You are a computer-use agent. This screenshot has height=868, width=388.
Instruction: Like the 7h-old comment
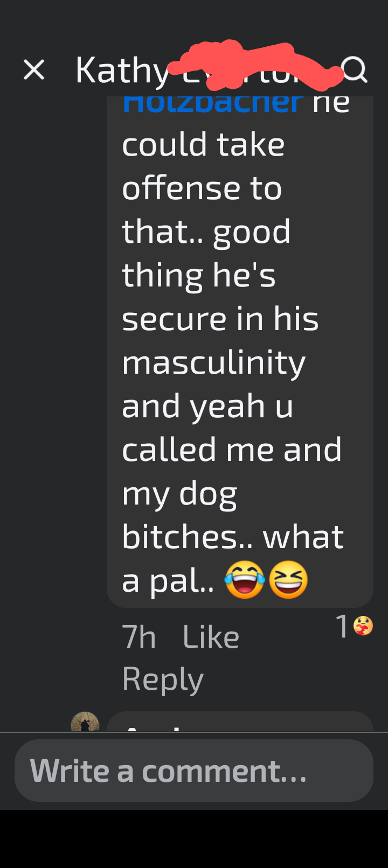[211, 637]
